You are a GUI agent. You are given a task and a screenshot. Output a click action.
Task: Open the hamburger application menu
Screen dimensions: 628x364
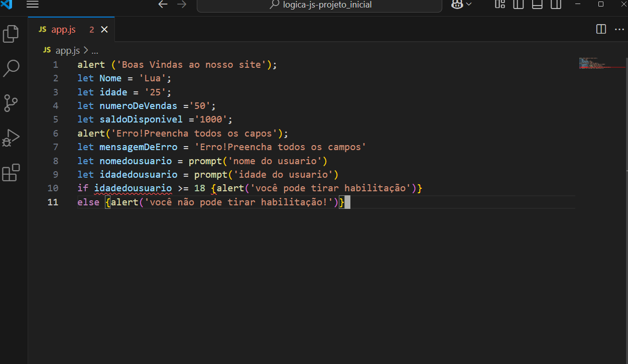[x=32, y=5]
